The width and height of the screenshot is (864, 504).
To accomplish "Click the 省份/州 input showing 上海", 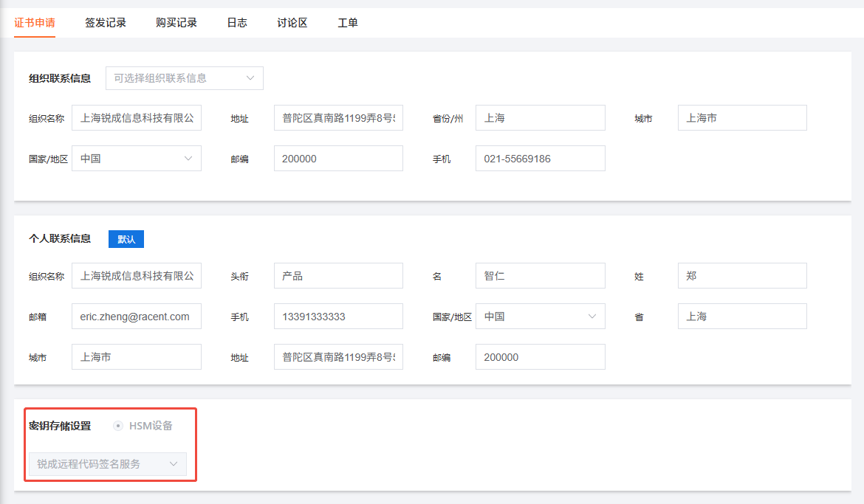I will (x=540, y=117).
